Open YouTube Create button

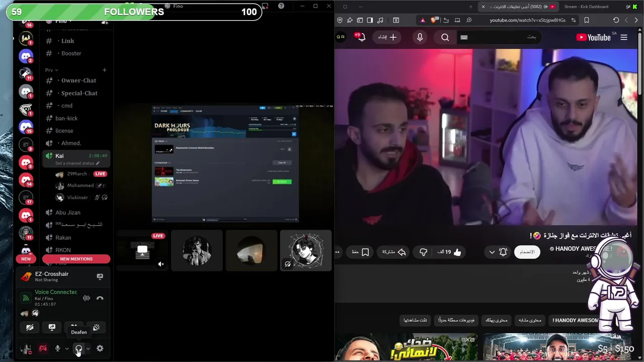coord(386,37)
